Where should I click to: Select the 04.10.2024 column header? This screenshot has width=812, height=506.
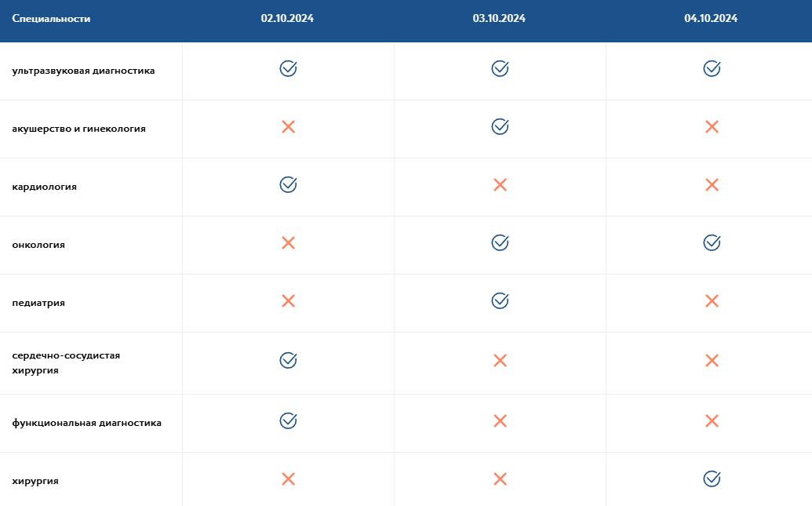pos(711,19)
